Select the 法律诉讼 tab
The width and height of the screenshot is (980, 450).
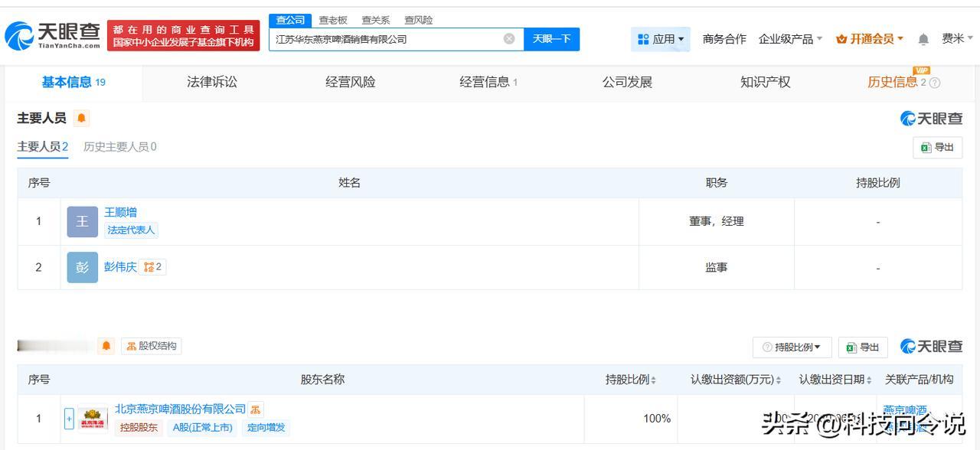coord(212,83)
